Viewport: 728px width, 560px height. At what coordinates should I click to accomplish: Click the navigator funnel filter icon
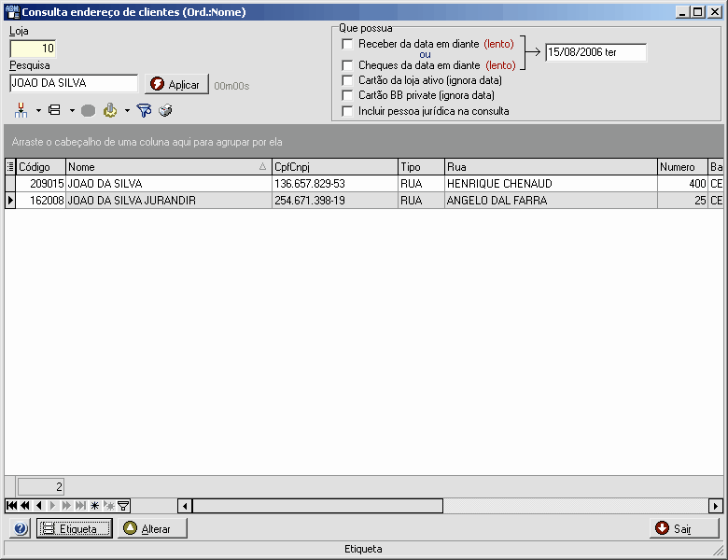pyautogui.click(x=123, y=506)
